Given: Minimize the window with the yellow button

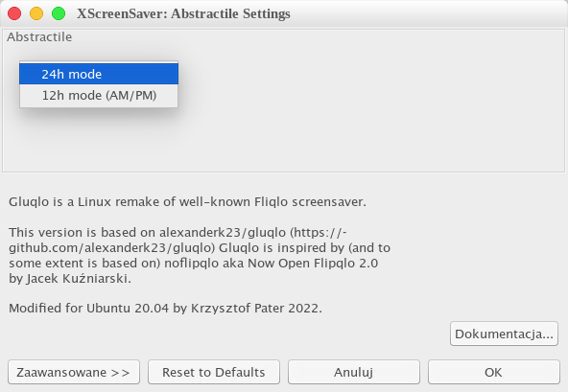Looking at the screenshot, I should [36, 13].
